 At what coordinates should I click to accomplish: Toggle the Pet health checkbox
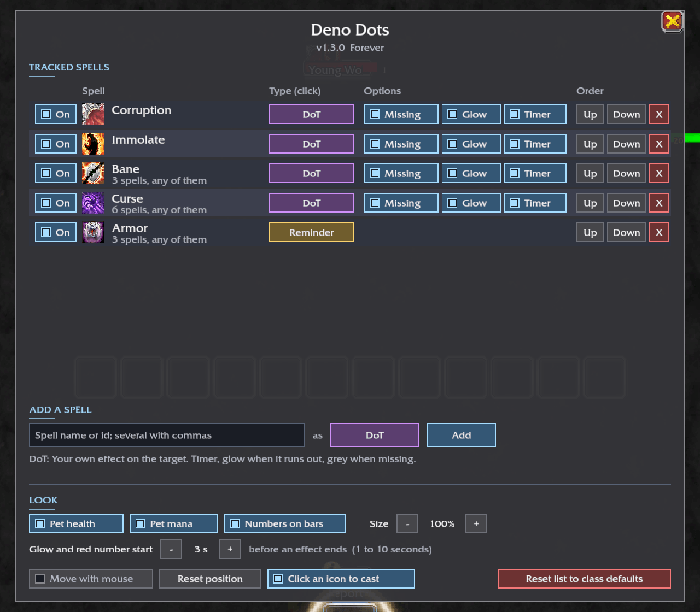click(76, 523)
